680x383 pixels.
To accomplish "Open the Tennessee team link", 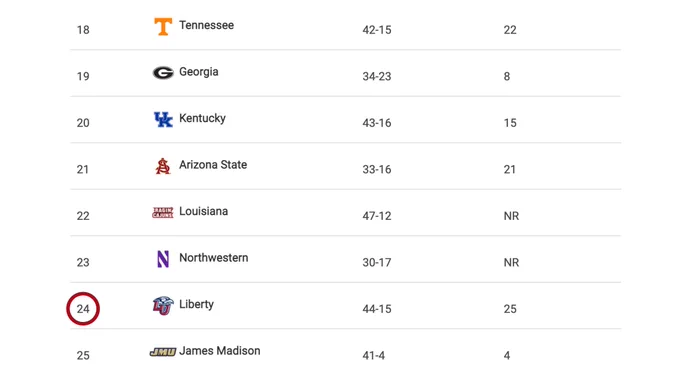I will point(206,25).
